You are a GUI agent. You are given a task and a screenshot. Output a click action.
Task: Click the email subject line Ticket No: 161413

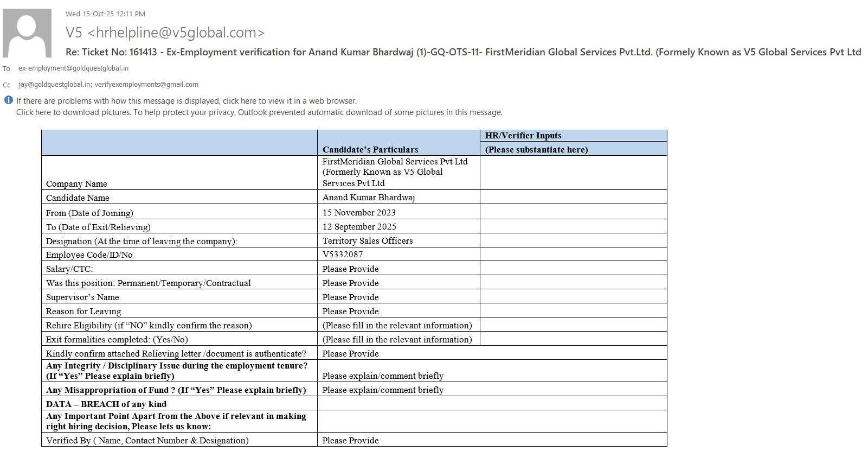point(464,52)
